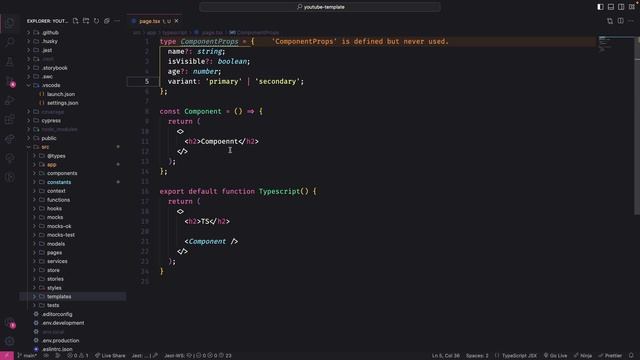Click Ln 5, Col 36 cursor position
Image resolution: width=640 pixels, height=360 pixels.
[446, 356]
